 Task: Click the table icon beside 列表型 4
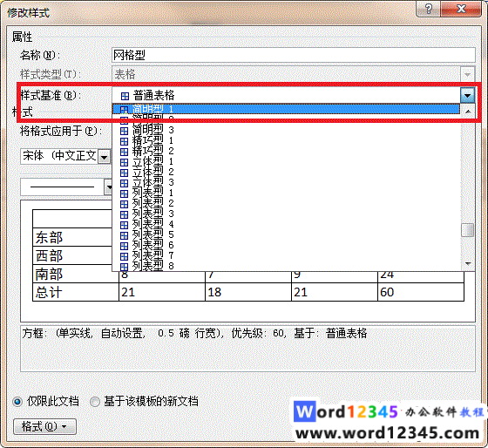[x=124, y=225]
